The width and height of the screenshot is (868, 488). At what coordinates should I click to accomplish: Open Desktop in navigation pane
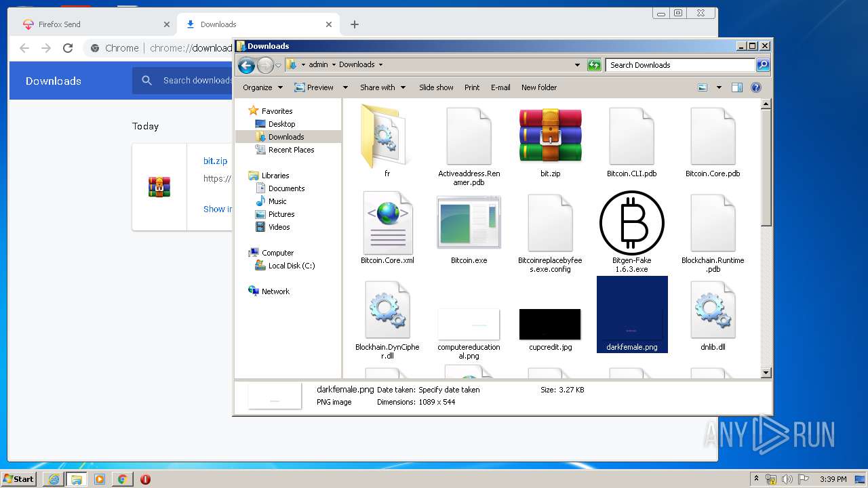pyautogui.click(x=281, y=124)
